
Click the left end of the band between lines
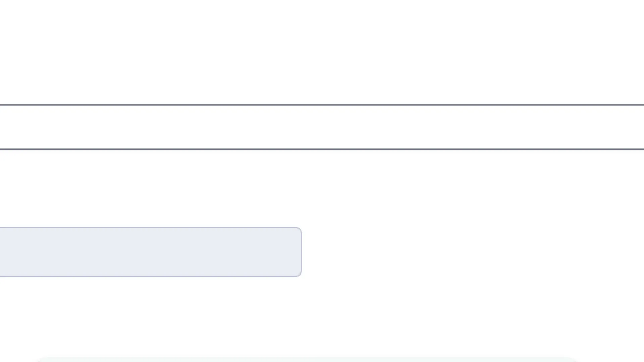13,127
